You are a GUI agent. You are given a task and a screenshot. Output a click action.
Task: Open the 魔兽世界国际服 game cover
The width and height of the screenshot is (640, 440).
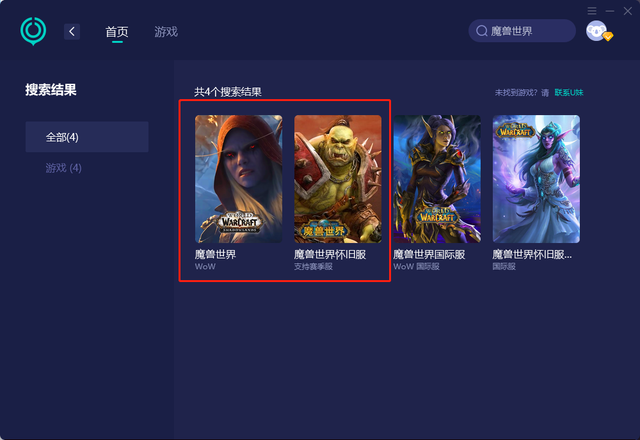point(437,179)
